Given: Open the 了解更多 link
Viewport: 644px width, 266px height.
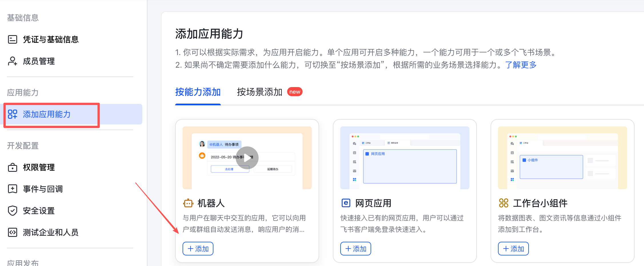Looking at the screenshot, I should pyautogui.click(x=521, y=65).
